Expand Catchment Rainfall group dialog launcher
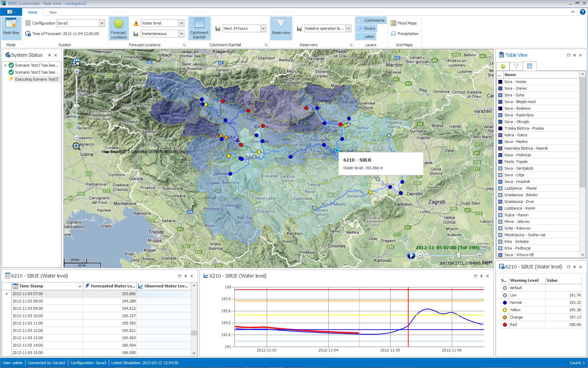 (266, 45)
